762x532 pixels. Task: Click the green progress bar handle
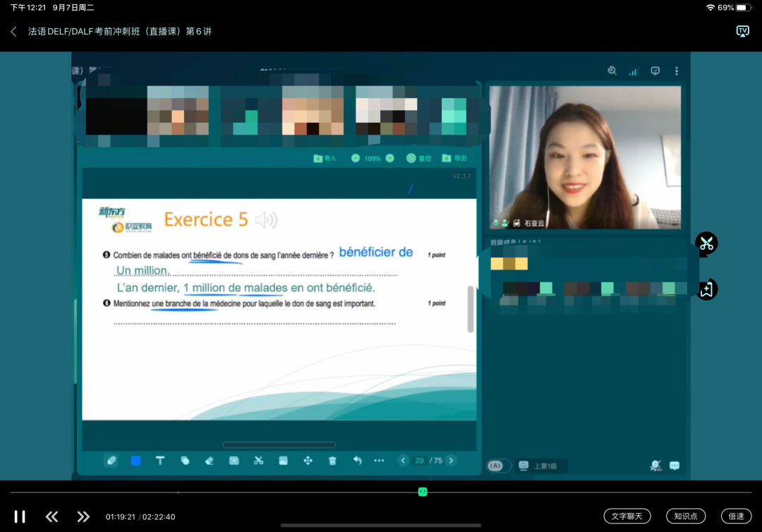coord(423,492)
